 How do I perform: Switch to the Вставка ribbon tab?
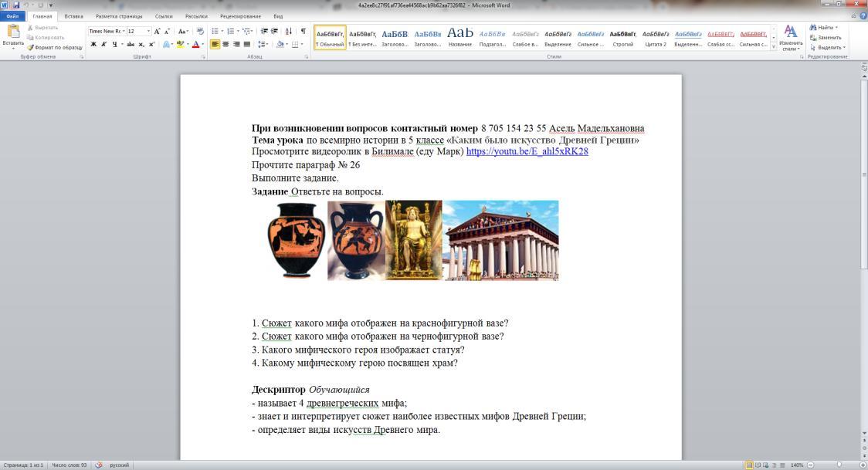coord(73,16)
